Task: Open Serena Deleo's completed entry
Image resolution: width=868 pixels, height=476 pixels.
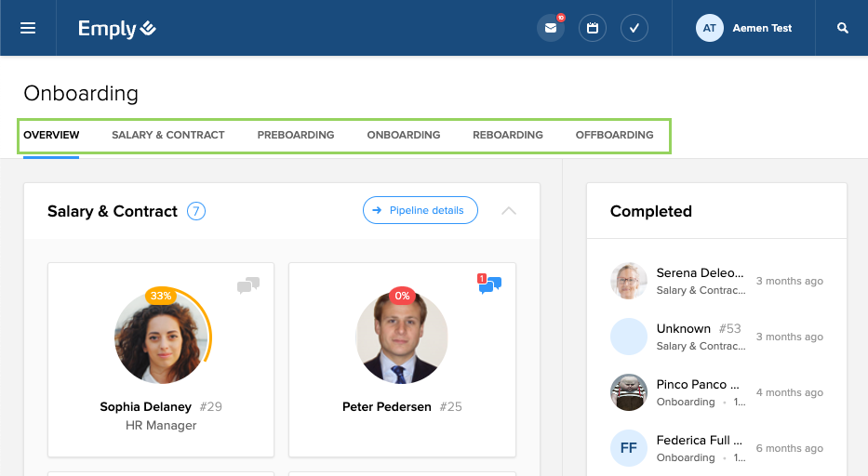Action: 700,281
